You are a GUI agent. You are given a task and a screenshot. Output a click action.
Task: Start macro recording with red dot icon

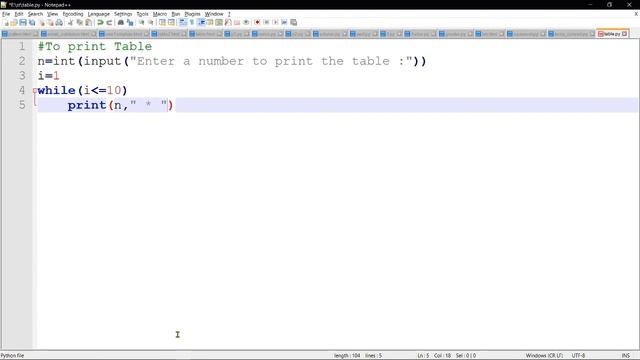tap(257, 22)
